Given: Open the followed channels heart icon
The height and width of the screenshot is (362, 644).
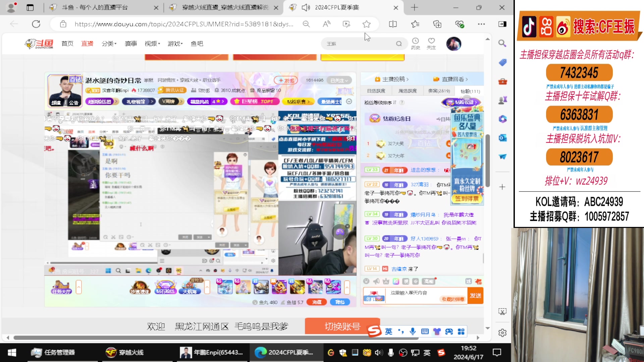Looking at the screenshot, I should tap(431, 44).
